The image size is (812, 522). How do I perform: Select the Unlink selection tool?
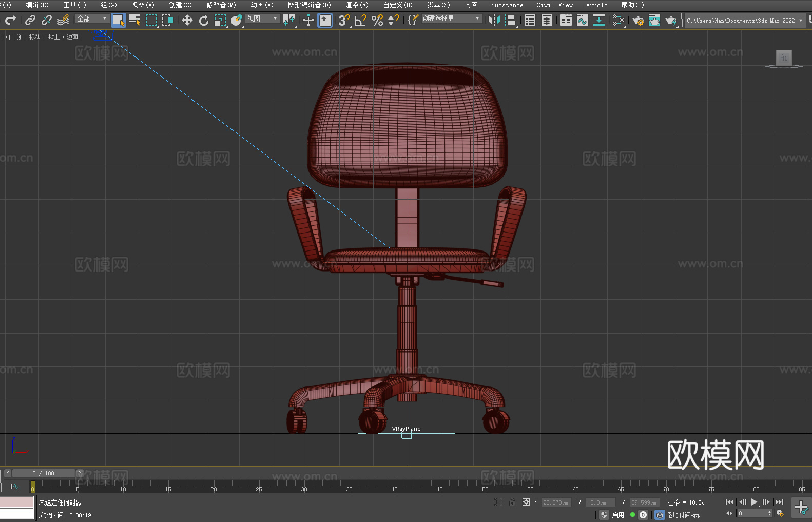[x=47, y=20]
